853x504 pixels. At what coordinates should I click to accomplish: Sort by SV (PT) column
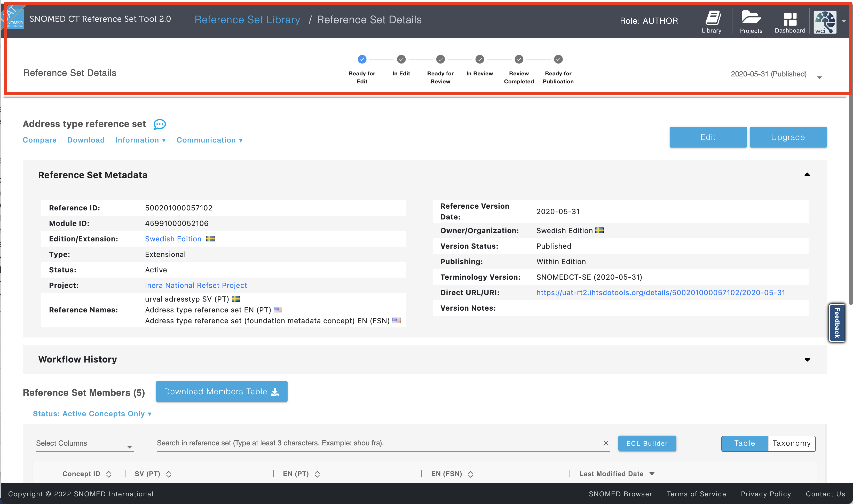169,474
